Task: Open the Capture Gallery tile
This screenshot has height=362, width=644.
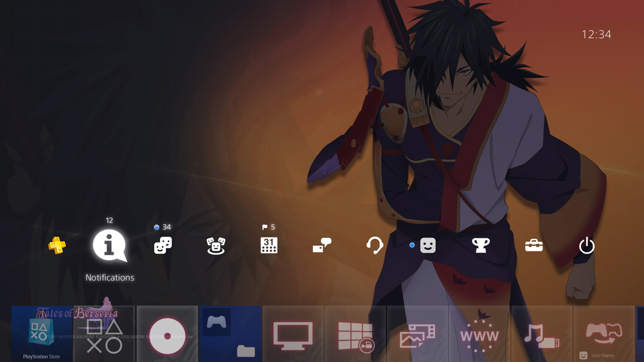Action: (417, 334)
